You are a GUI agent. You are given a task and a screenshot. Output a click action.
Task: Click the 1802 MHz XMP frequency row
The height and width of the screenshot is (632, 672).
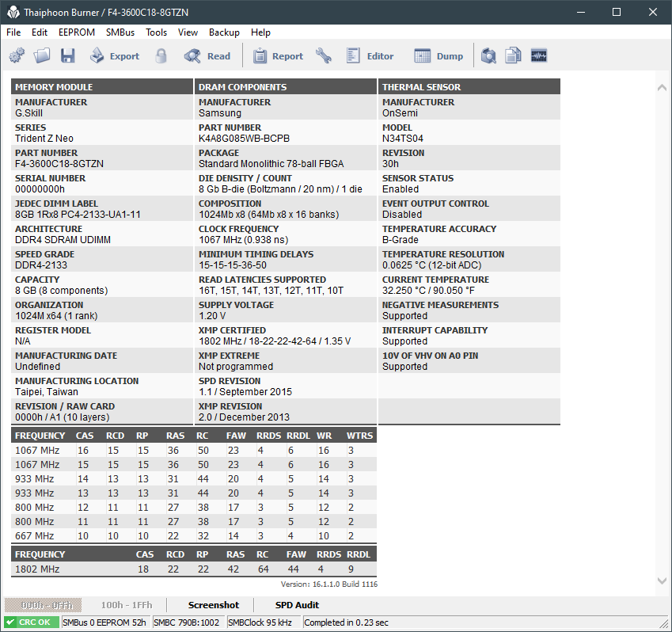194,569
